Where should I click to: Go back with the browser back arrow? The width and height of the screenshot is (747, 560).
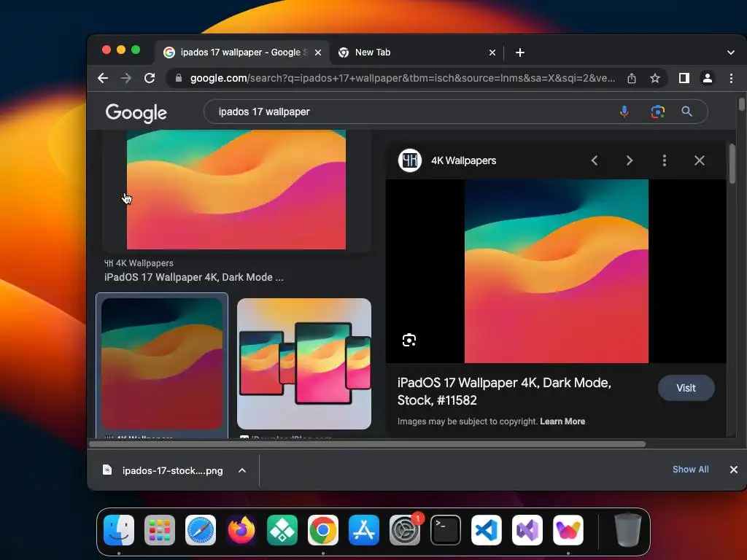coord(103,78)
